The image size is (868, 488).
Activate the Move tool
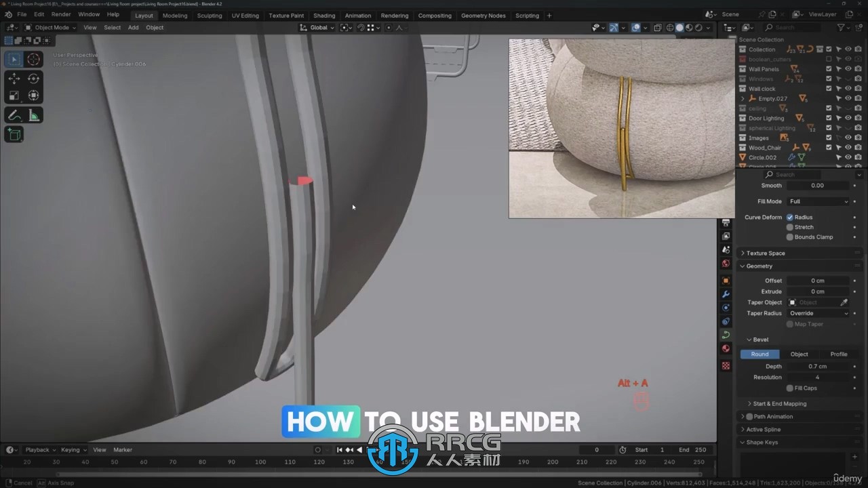[x=14, y=79]
